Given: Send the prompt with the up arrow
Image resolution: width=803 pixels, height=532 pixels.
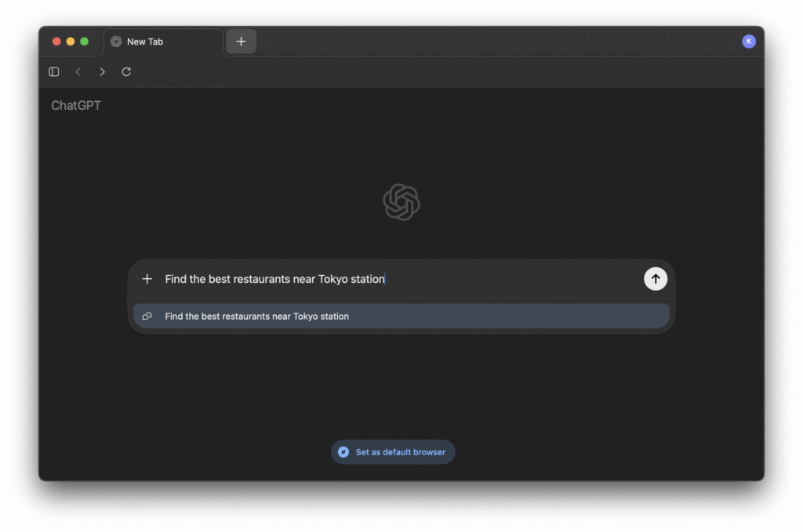Looking at the screenshot, I should [x=655, y=279].
